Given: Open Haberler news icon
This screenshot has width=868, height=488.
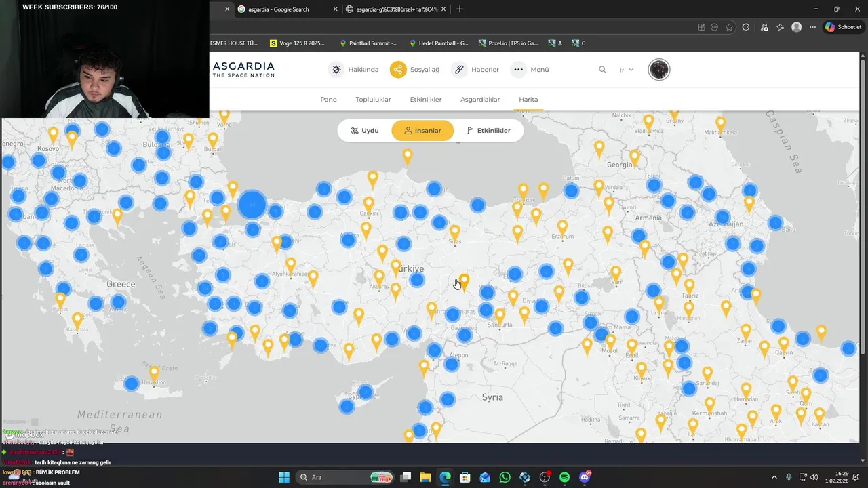Looking at the screenshot, I should tap(460, 69).
